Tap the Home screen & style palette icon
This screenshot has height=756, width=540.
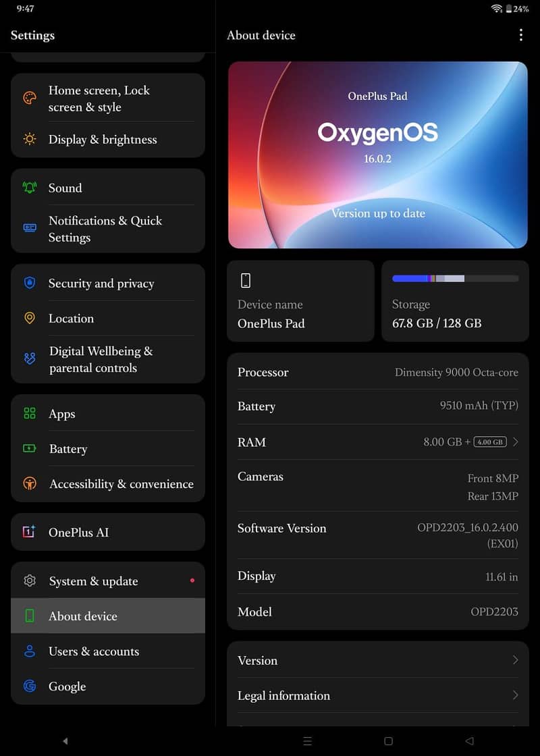[30, 98]
